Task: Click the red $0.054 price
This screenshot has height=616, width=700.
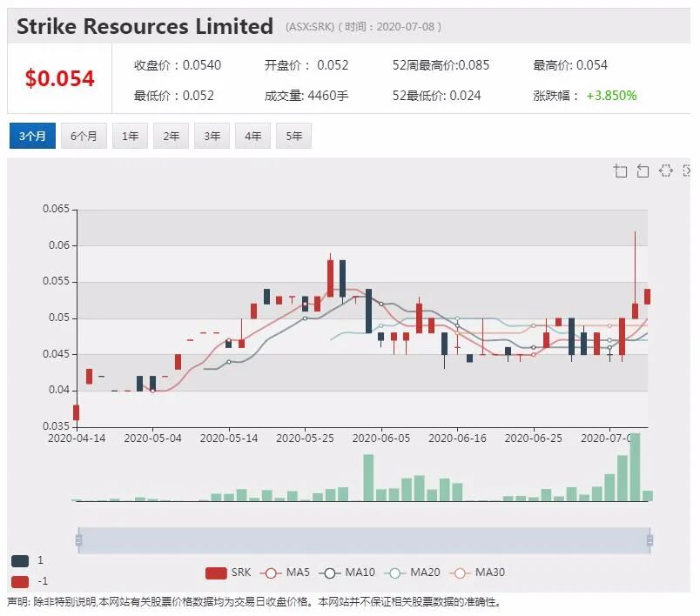Action: tap(59, 78)
